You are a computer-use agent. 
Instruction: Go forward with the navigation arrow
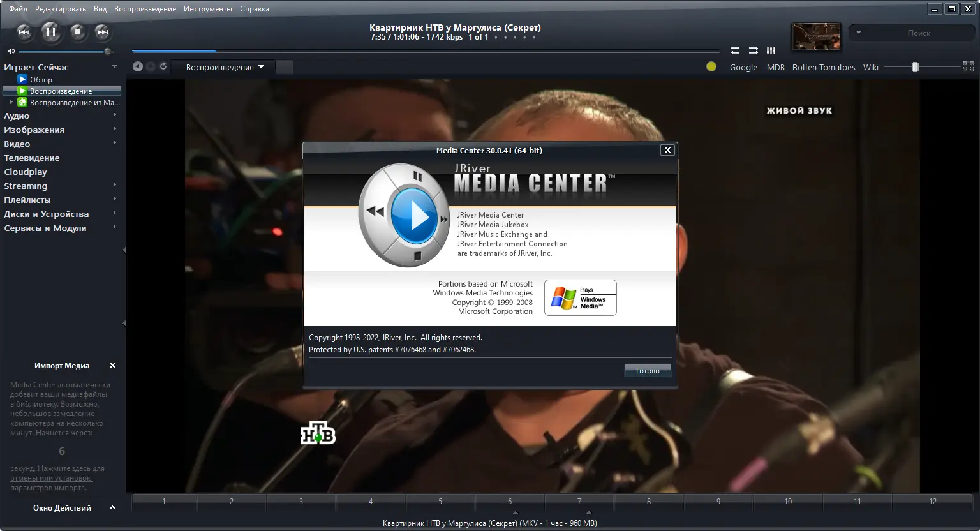click(x=151, y=66)
